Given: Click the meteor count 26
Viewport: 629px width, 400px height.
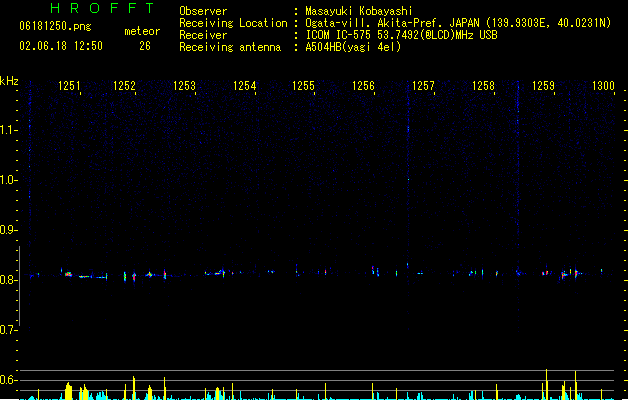Looking at the screenshot, I should tap(145, 46).
